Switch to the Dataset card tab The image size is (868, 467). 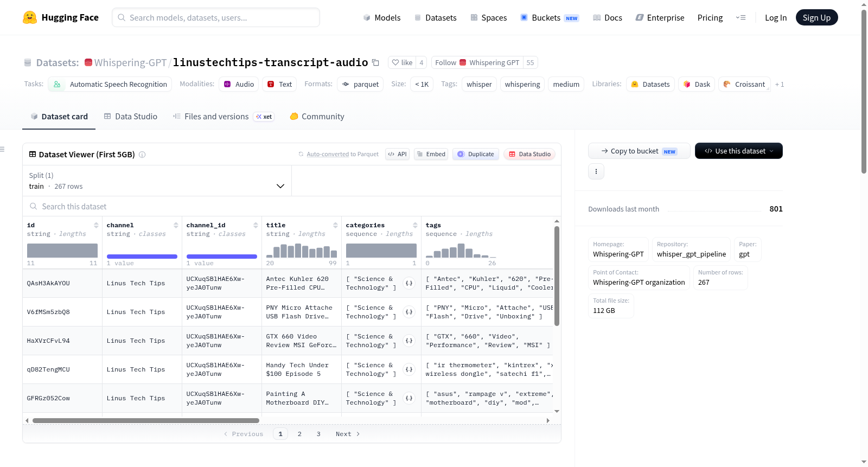pos(59,117)
